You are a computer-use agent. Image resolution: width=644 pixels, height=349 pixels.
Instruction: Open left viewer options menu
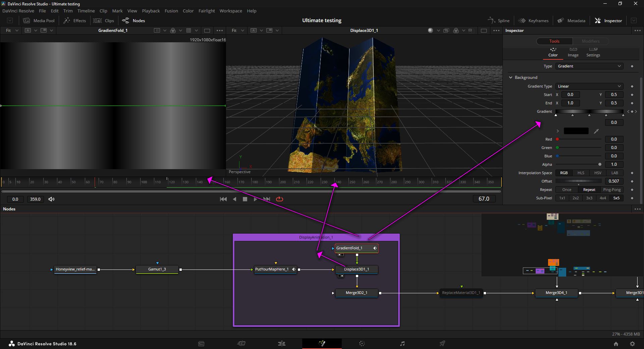tap(220, 31)
